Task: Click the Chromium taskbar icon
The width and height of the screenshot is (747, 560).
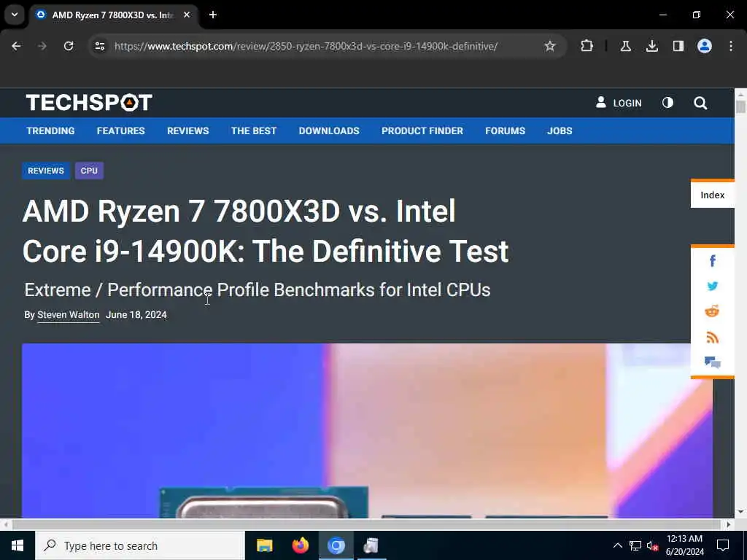Action: (336, 545)
